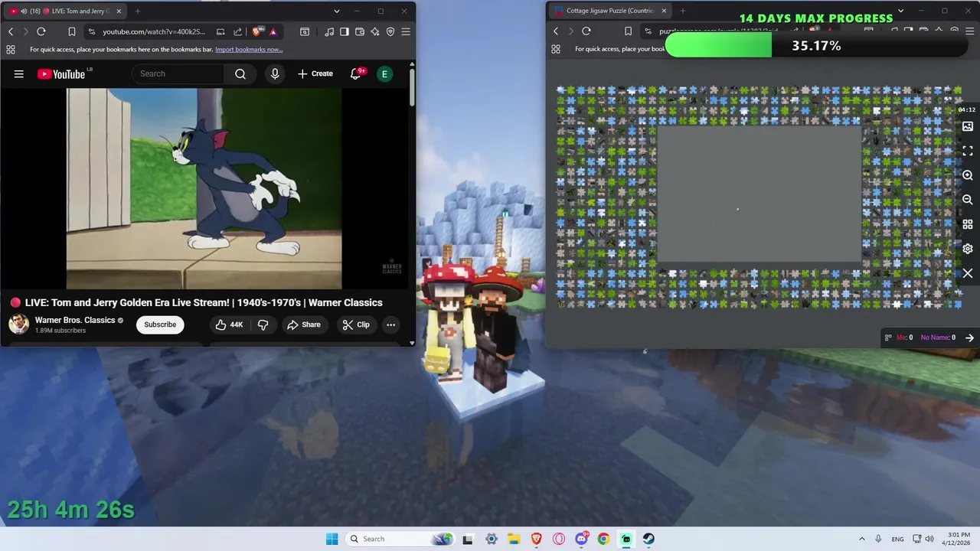Open the apps grid icon in YouTube bookmarks bar
The image size is (980, 551).
tap(11, 49)
